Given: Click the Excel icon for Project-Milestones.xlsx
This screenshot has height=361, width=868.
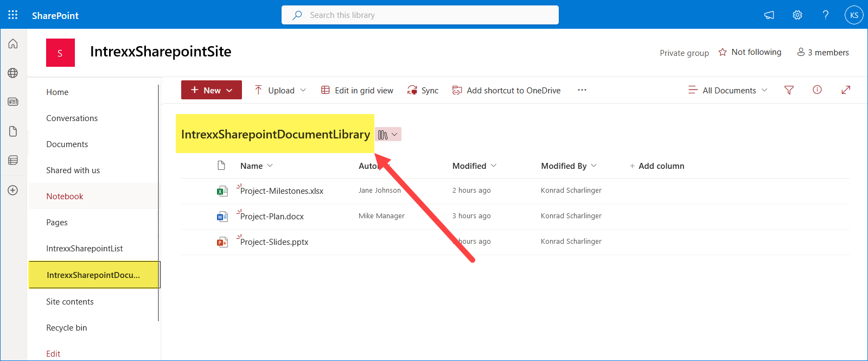Looking at the screenshot, I should [222, 191].
